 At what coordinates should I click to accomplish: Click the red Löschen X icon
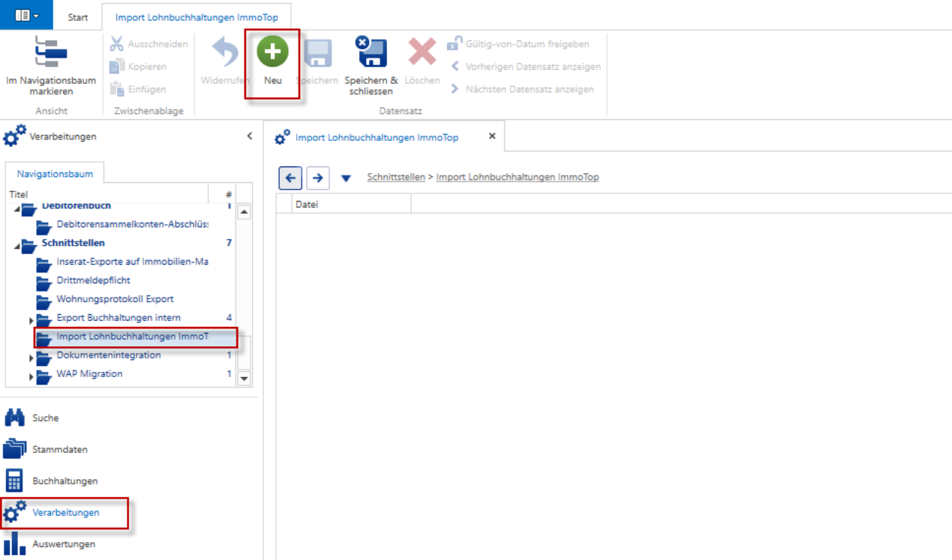(422, 52)
